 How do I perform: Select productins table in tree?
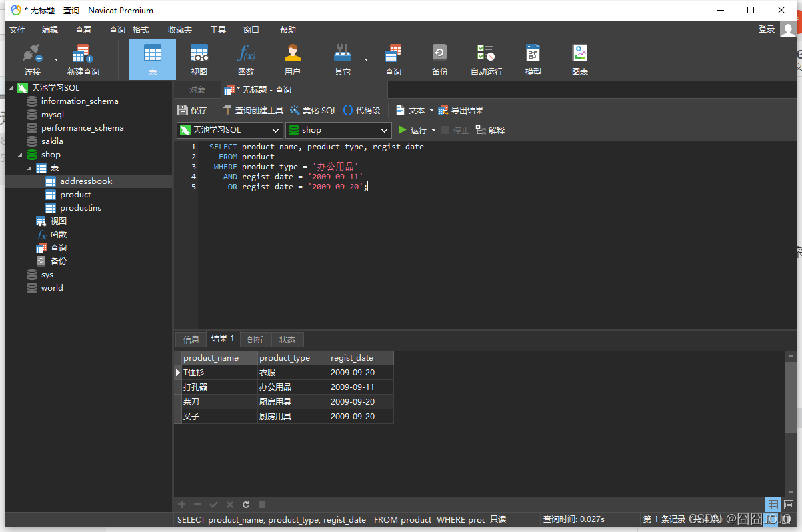tap(81, 208)
